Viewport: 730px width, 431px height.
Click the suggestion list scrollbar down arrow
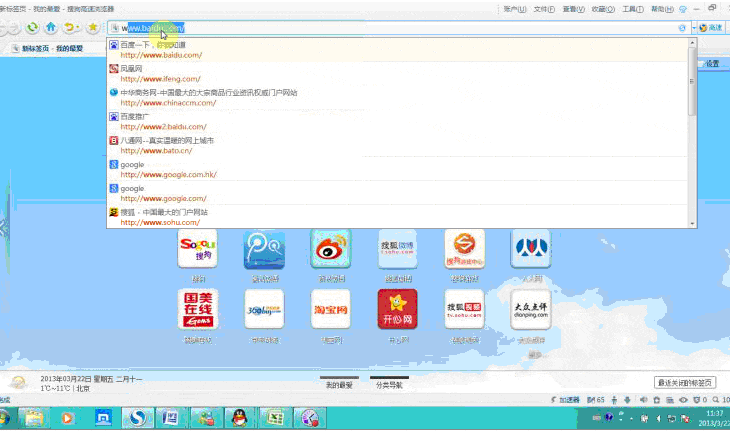[x=692, y=223]
